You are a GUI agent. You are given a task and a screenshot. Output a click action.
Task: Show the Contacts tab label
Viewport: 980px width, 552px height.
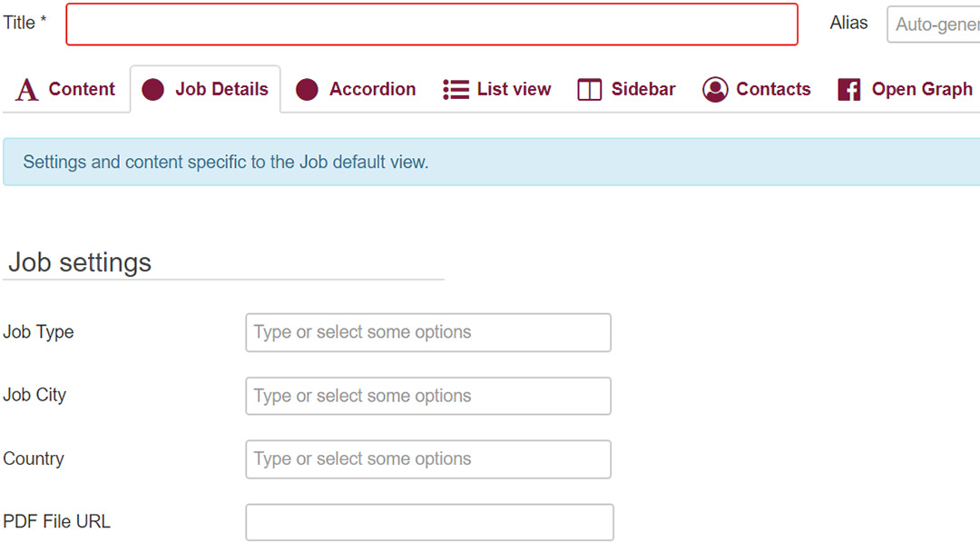pos(773,90)
